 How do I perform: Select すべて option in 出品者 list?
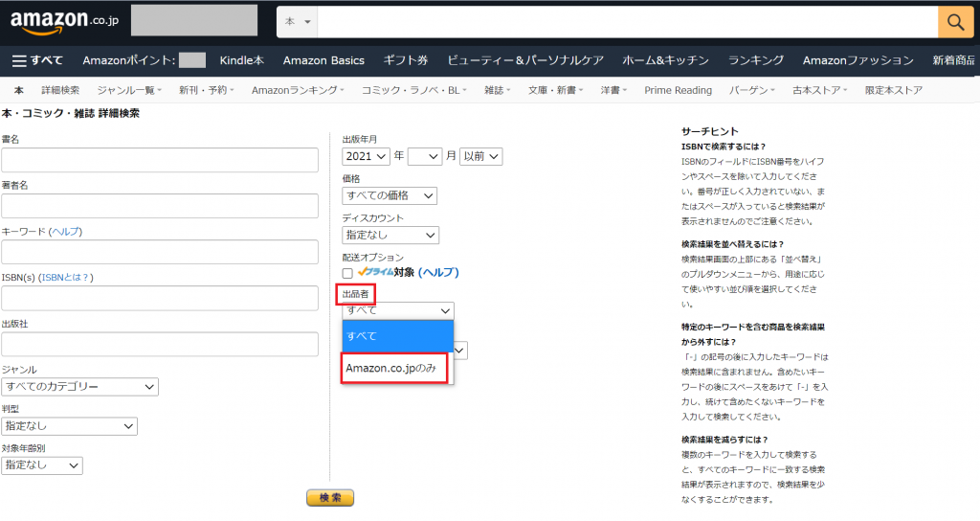pyautogui.click(x=397, y=336)
